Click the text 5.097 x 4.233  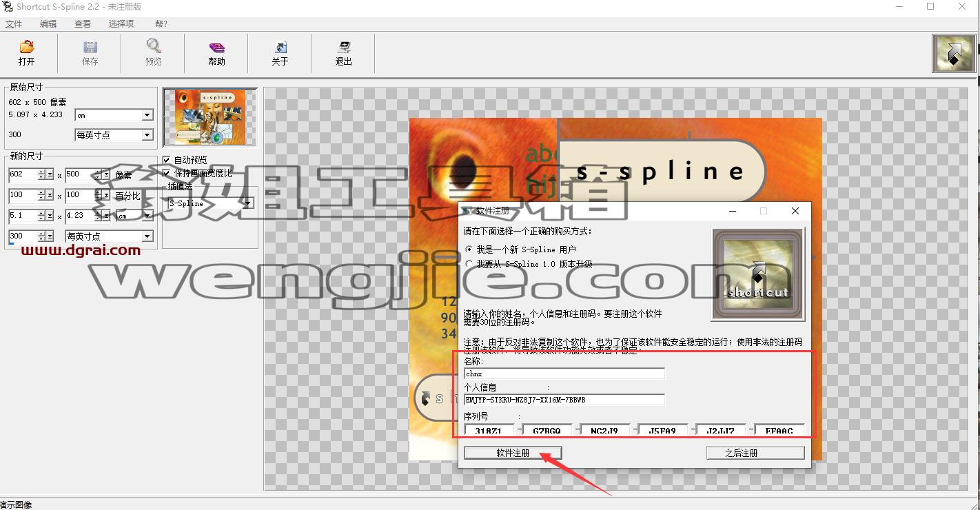(x=35, y=114)
